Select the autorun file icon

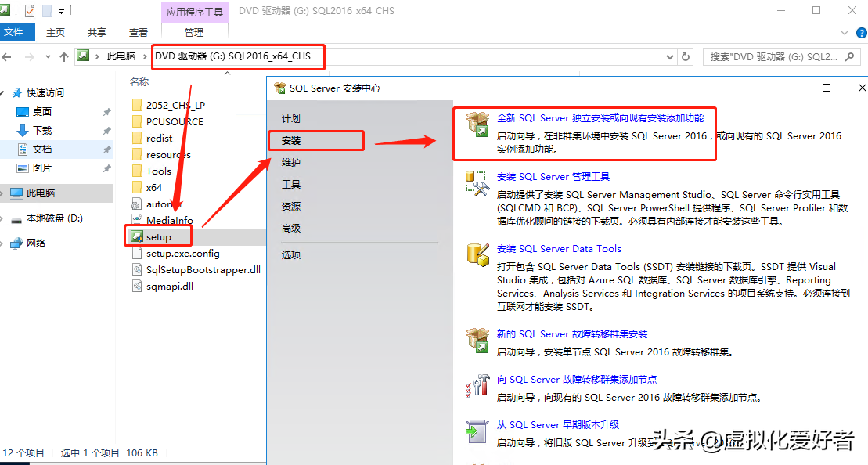tap(137, 204)
